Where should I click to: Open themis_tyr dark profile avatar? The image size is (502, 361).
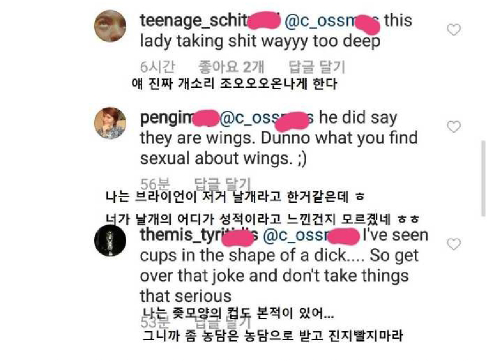[x=110, y=240]
